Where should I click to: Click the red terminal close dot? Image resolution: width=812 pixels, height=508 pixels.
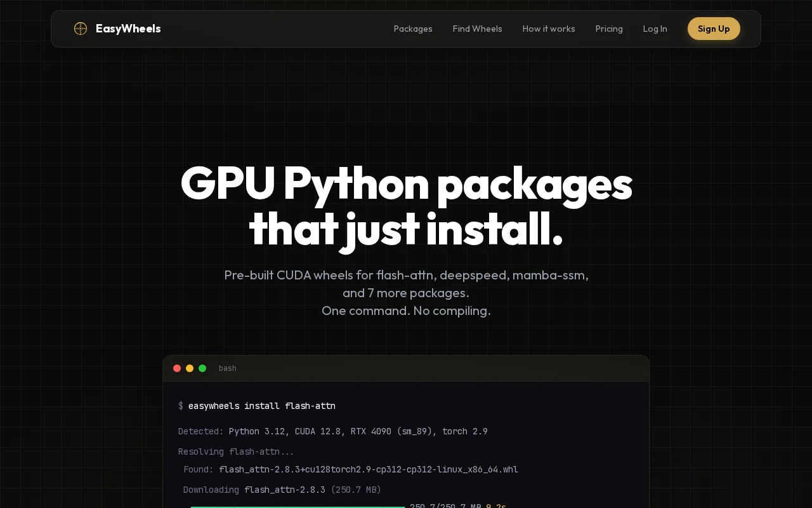pyautogui.click(x=177, y=368)
